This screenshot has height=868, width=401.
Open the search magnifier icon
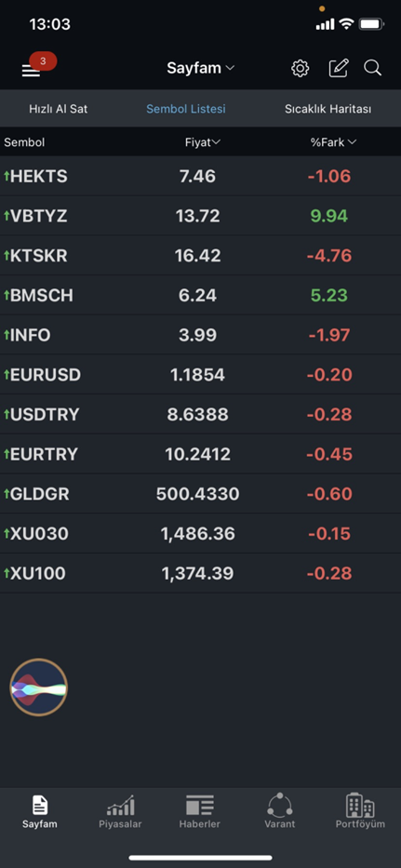pyautogui.click(x=373, y=68)
